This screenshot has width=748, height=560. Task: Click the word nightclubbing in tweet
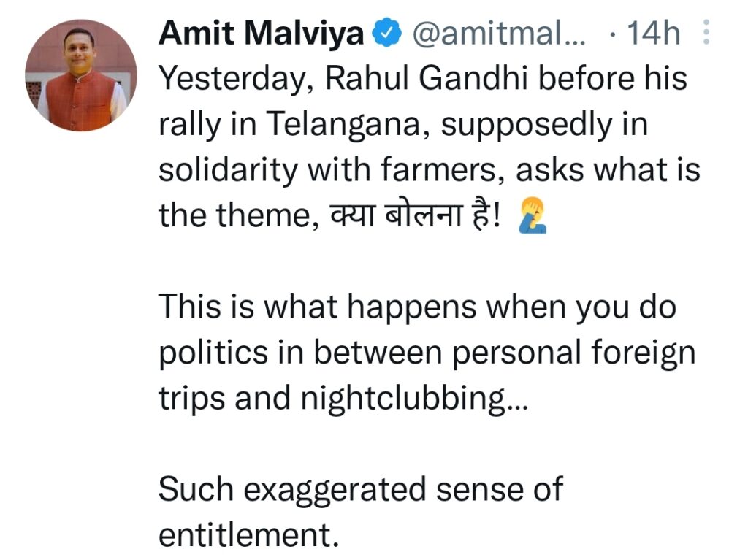[x=414, y=399]
